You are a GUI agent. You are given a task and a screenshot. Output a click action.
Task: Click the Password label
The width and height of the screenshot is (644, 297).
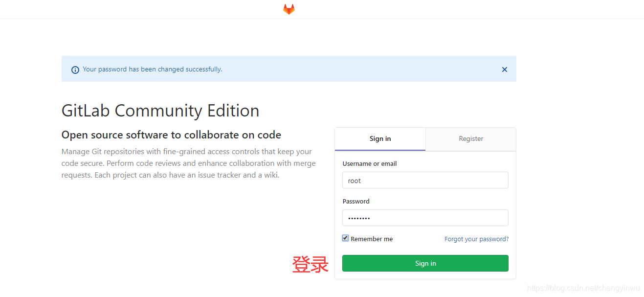click(356, 202)
